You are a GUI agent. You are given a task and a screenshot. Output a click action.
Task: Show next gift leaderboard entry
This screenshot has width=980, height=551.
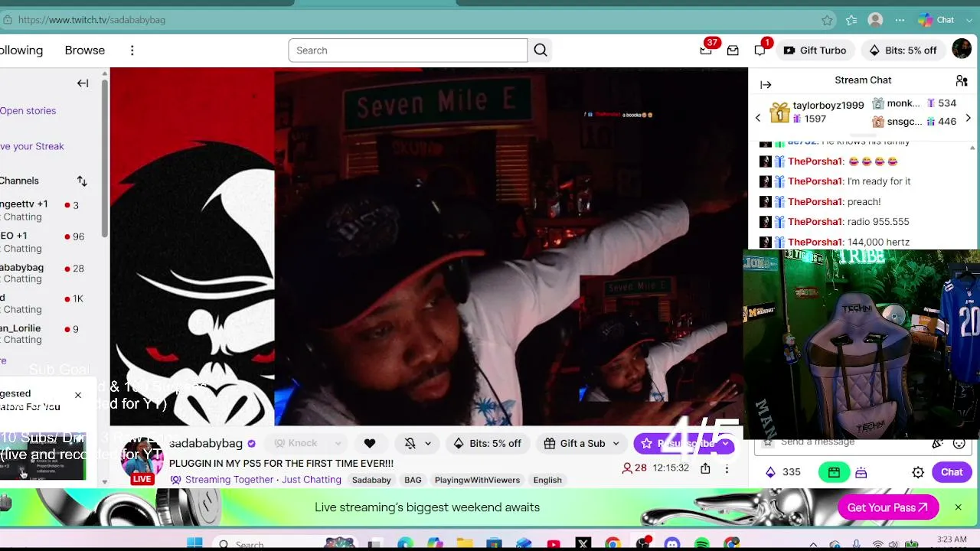coord(968,118)
